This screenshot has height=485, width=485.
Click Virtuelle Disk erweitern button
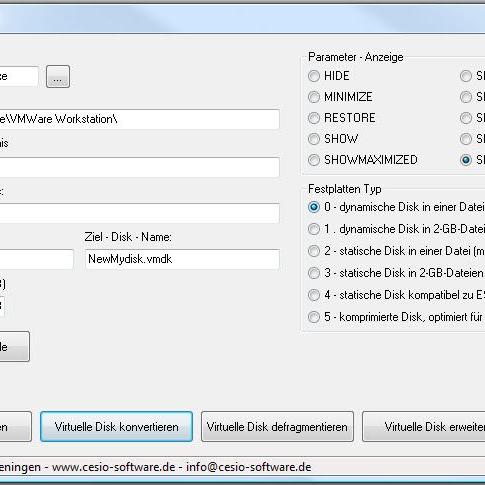click(x=424, y=427)
